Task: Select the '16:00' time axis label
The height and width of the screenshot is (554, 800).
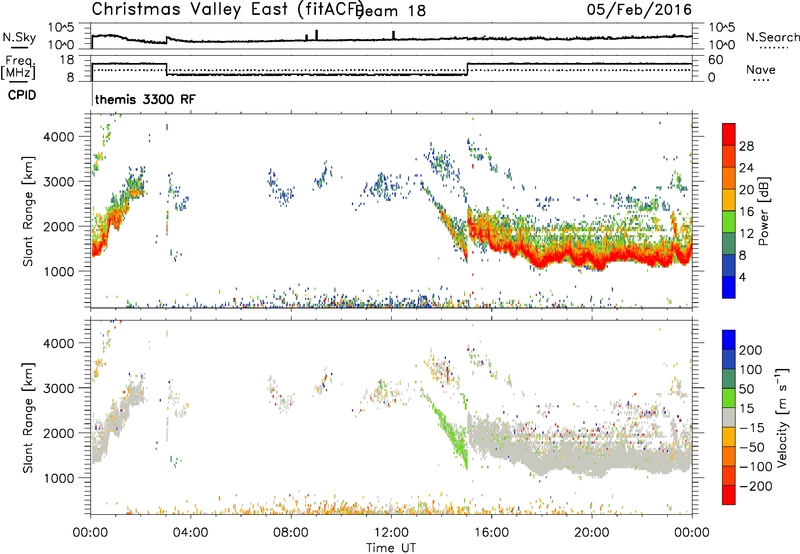Action: 491,533
